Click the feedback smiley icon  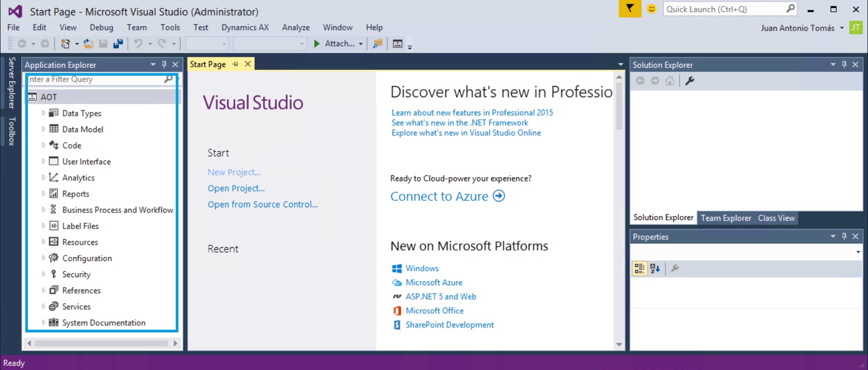coord(651,9)
